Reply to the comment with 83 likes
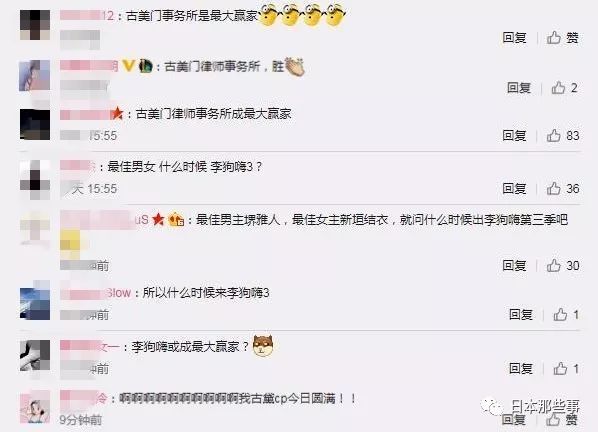 (514, 135)
